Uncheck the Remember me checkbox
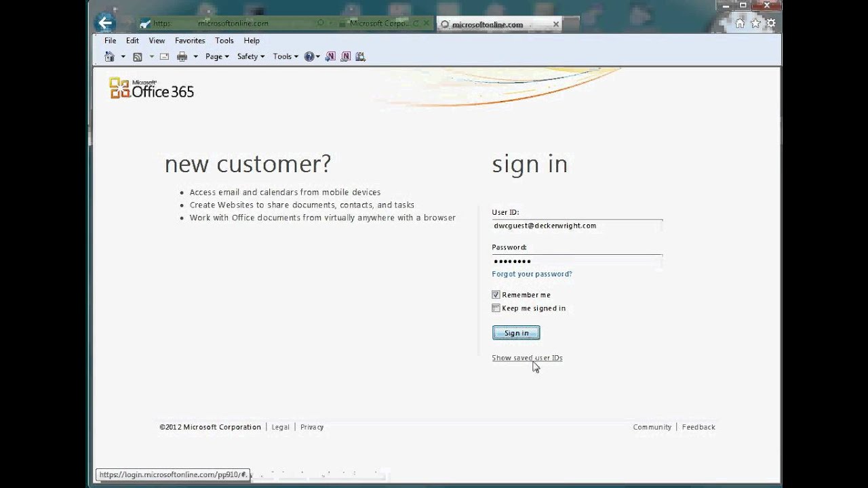The height and width of the screenshot is (488, 868). pos(496,295)
